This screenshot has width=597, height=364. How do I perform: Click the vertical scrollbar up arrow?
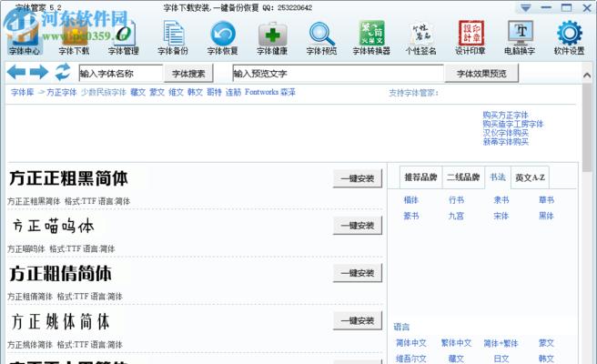click(587, 76)
